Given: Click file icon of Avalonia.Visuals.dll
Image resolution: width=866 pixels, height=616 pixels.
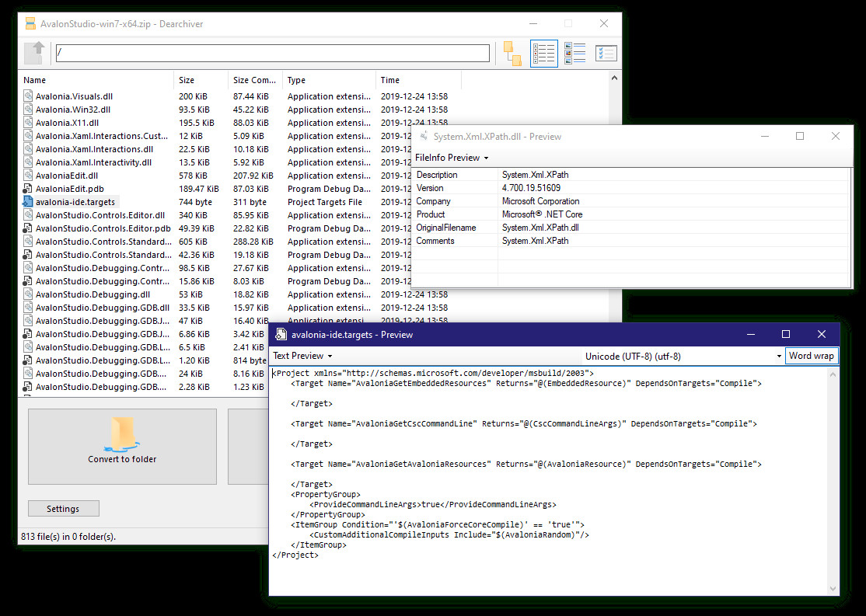Looking at the screenshot, I should coord(28,96).
